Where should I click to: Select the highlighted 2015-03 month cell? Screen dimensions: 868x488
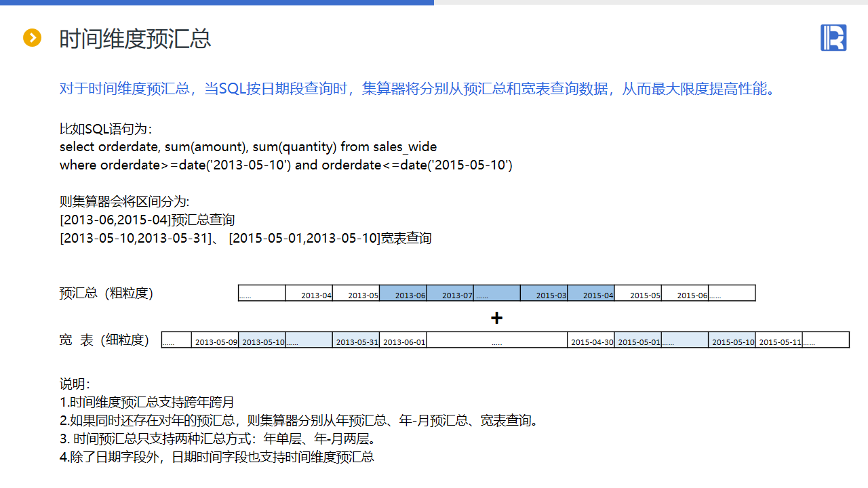coord(544,293)
